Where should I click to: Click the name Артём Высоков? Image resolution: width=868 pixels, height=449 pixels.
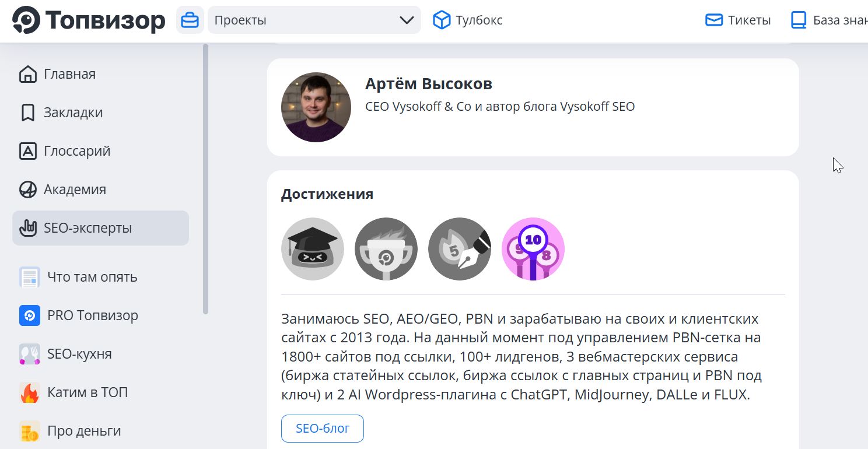(429, 84)
